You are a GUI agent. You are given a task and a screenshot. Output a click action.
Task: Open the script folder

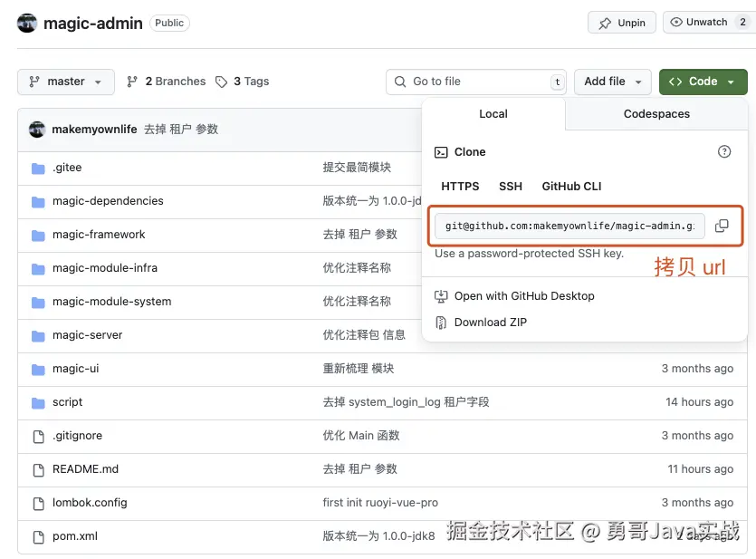click(x=68, y=402)
